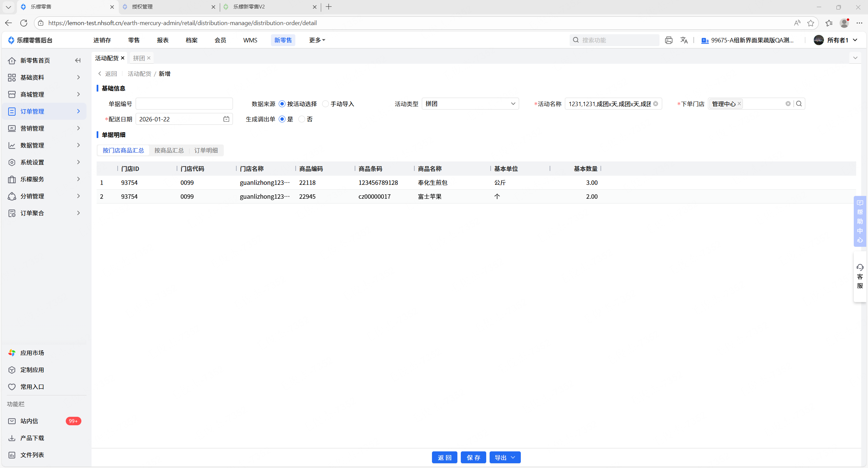Viewport: 868px width, 468px height.
Task: Expand the 更多 top menu
Action: (x=317, y=40)
